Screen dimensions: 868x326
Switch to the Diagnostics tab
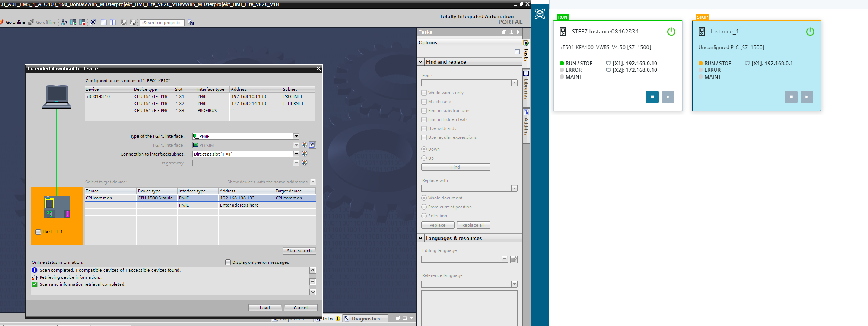365,319
